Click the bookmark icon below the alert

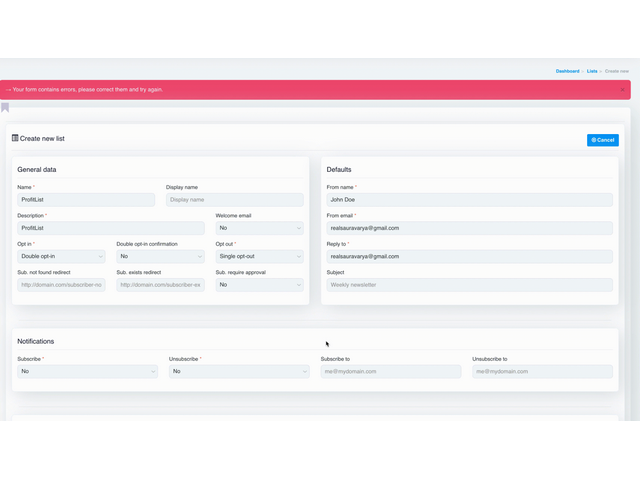tap(5, 108)
